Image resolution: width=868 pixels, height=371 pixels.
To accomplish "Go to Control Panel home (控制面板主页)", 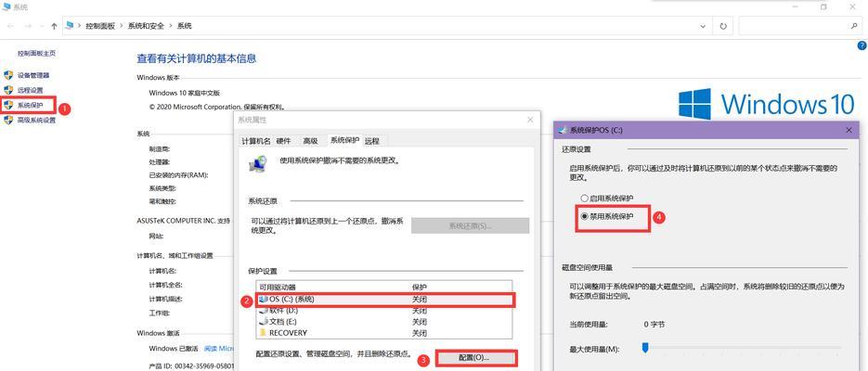I will [x=36, y=54].
